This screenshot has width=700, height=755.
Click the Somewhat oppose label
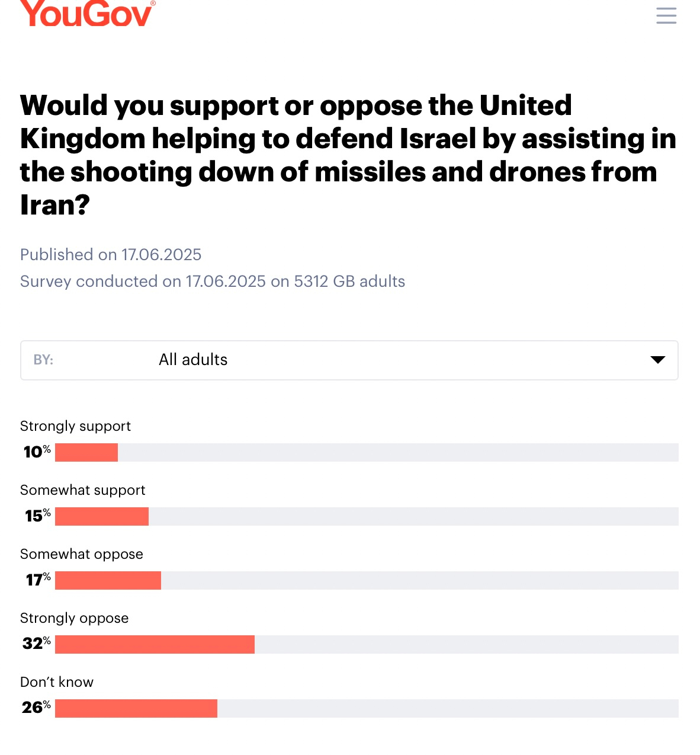pyautogui.click(x=82, y=554)
